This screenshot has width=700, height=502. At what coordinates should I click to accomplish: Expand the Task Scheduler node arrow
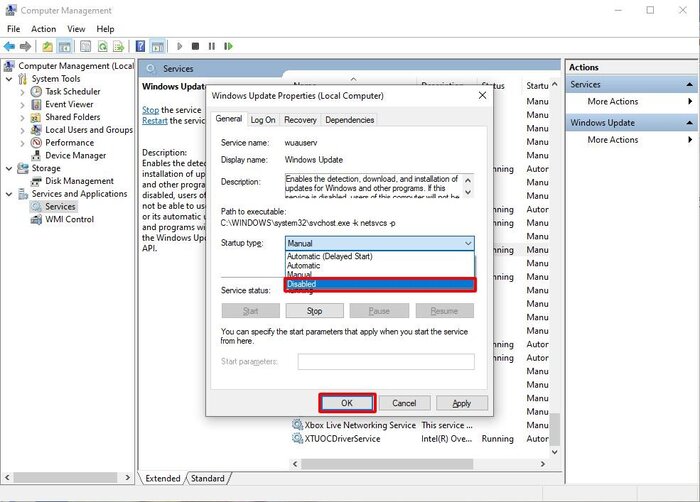coord(22,92)
